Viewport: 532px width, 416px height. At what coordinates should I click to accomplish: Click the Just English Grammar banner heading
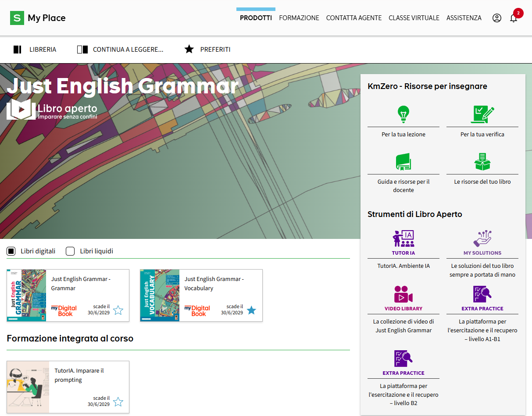pos(123,86)
